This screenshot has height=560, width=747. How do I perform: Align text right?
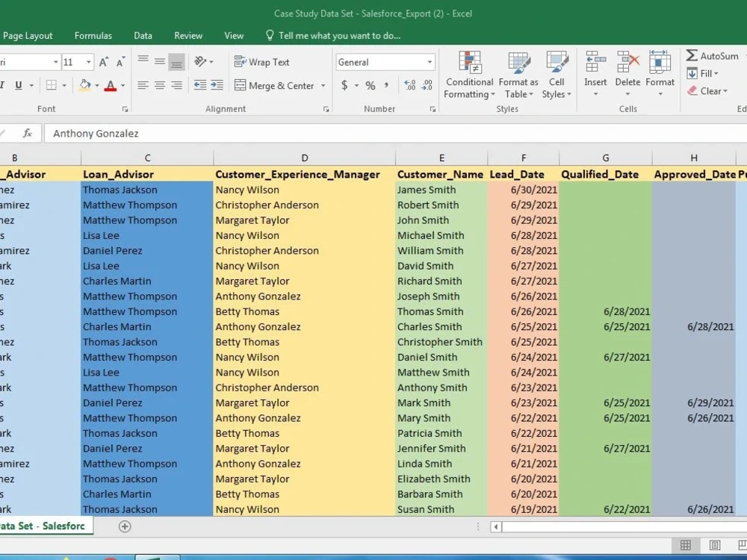point(177,85)
